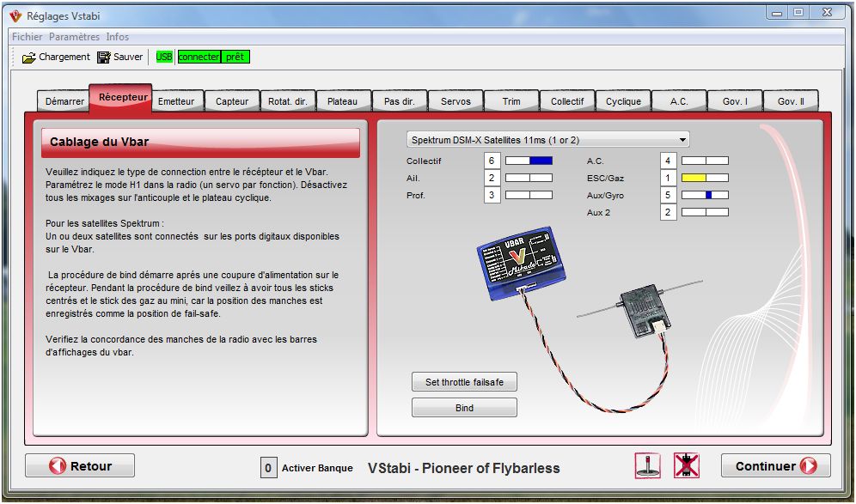Click the ESC/Gaz channel number field
Screen dimensions: 856x504
click(668, 178)
